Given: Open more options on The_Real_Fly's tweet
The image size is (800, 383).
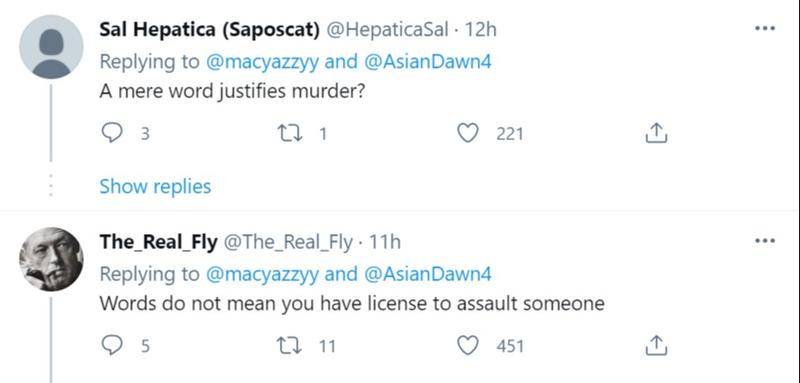Looking at the screenshot, I should point(765,241).
